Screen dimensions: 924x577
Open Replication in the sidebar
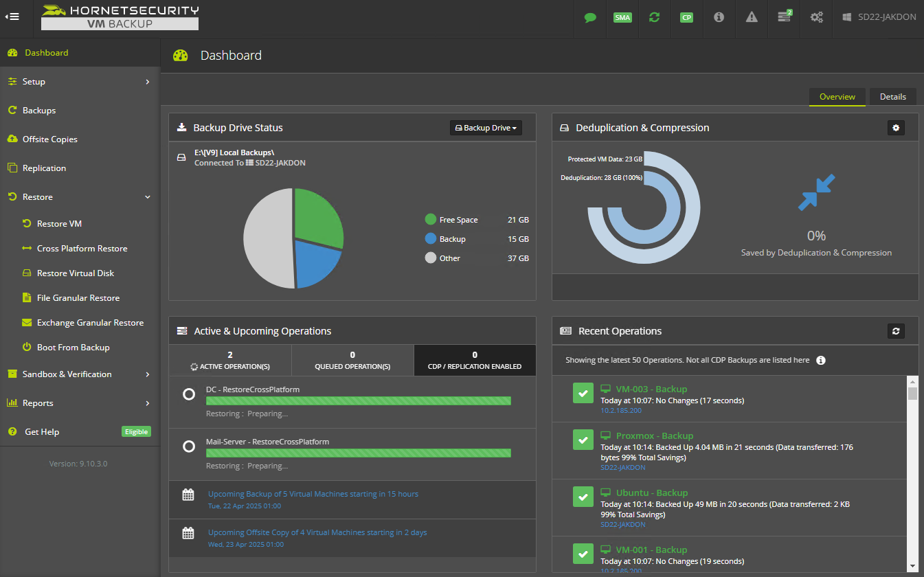pyautogui.click(x=80, y=168)
